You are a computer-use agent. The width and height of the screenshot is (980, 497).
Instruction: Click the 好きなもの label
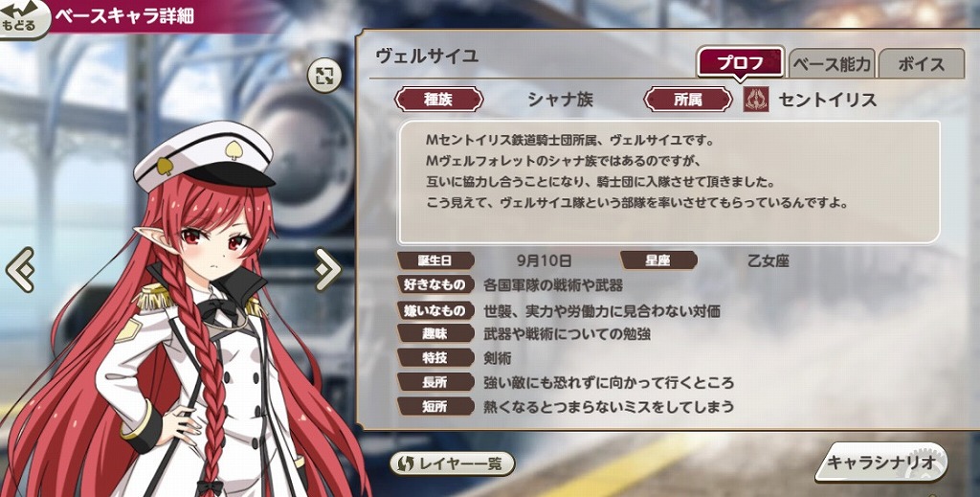pyautogui.click(x=435, y=285)
